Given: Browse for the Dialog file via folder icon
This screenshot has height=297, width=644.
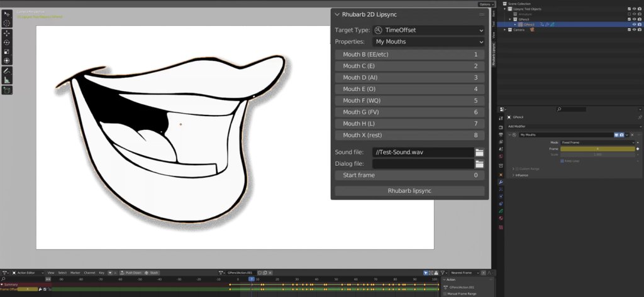Looking at the screenshot, I should pos(479,164).
